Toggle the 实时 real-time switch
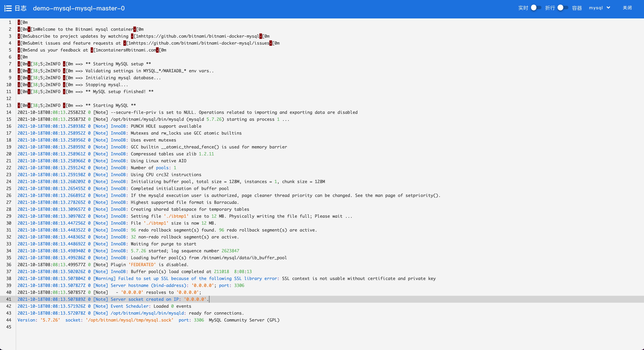Screen dimensions: 644x350 coord(536,8)
